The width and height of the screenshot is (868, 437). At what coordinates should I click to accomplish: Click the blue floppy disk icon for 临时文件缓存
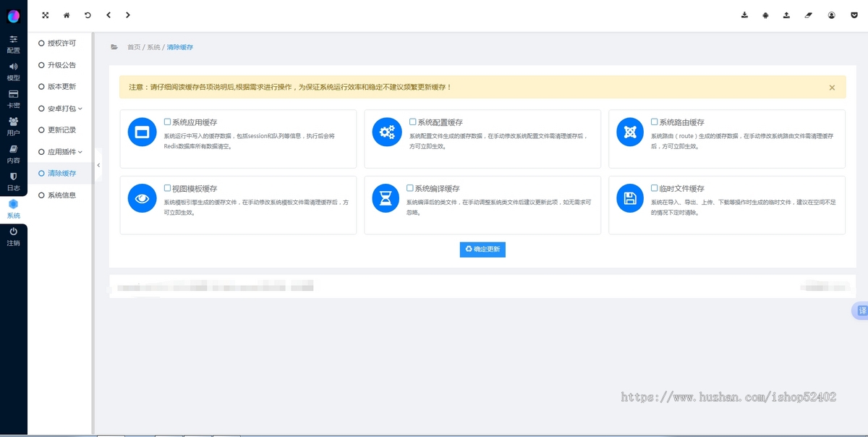pos(630,198)
